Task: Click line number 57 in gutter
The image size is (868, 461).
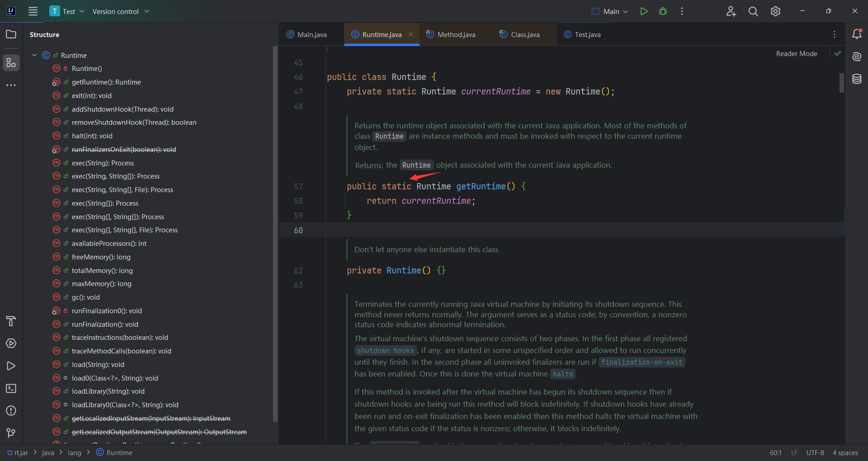Action: (298, 187)
